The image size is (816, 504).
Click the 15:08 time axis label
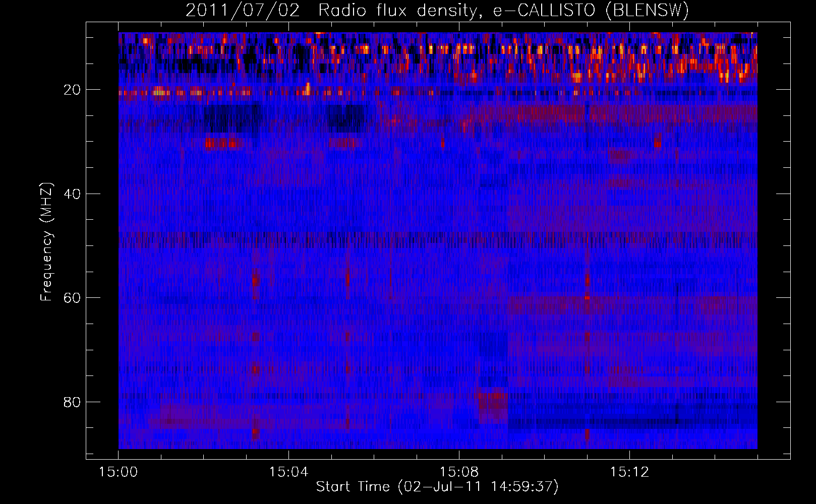[x=459, y=472]
